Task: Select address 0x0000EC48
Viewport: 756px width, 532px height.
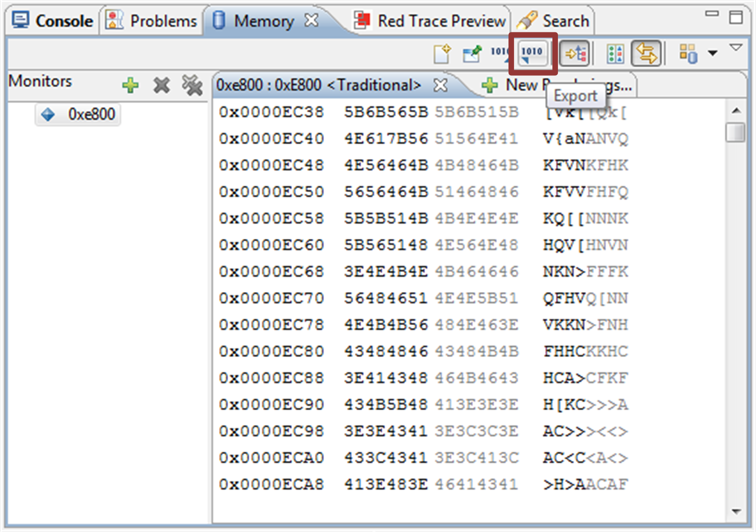Action: [x=271, y=165]
